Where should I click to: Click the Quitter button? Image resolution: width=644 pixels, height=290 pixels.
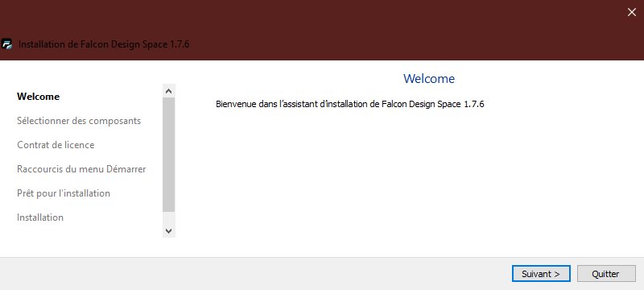click(606, 274)
